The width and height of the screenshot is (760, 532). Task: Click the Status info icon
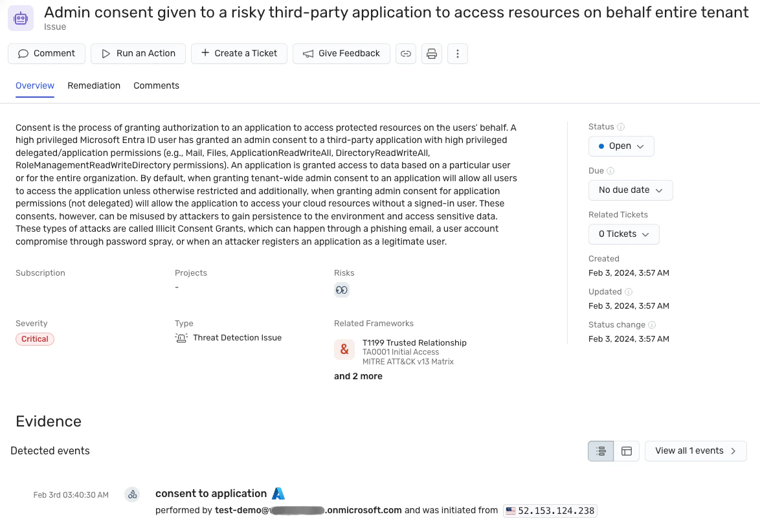tap(621, 127)
